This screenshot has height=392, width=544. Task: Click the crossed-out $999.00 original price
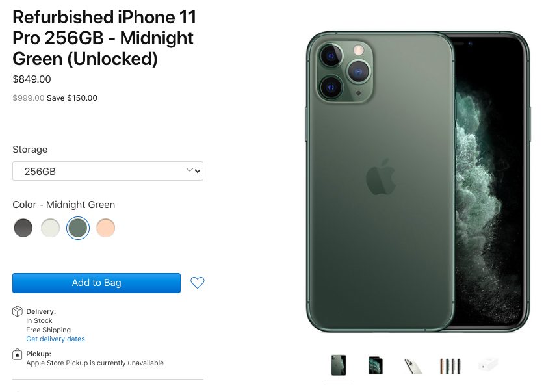pyautogui.click(x=29, y=98)
